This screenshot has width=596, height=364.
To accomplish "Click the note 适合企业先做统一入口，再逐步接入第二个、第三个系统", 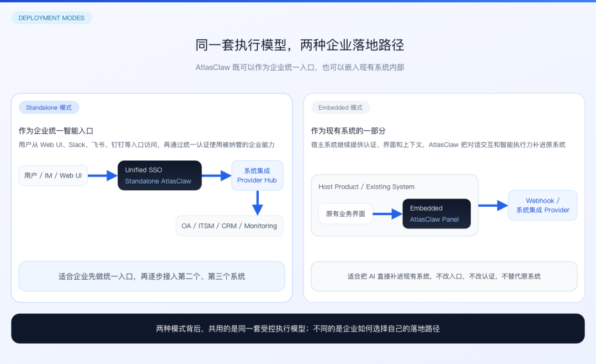I will [x=152, y=276].
